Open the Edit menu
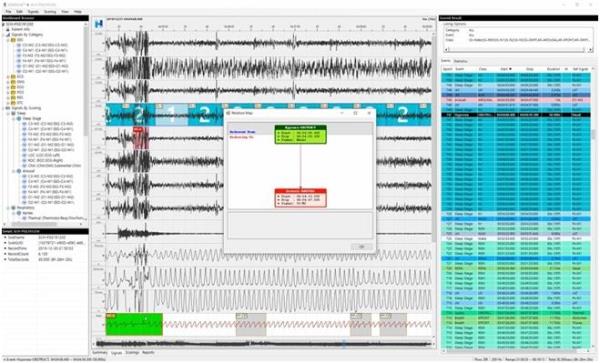 19,12
